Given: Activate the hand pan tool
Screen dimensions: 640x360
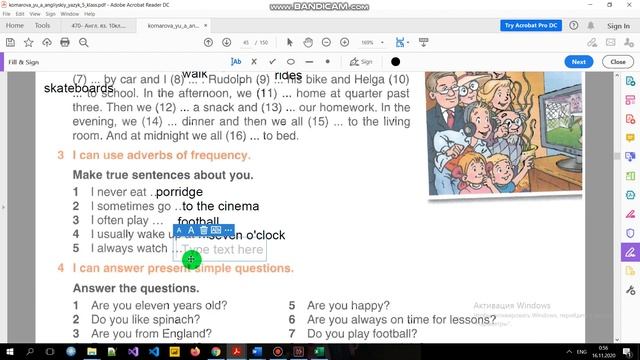Looking at the screenshot, I should (x=308, y=42).
